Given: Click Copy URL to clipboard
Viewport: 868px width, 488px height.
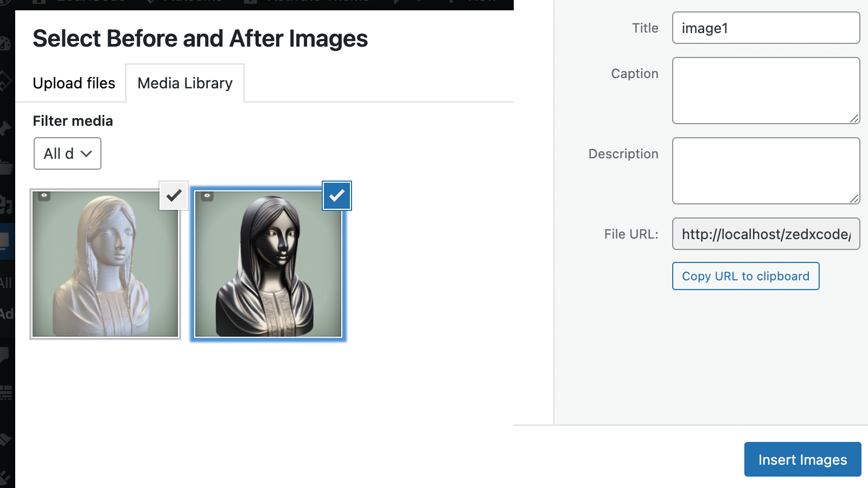Looking at the screenshot, I should (x=745, y=276).
